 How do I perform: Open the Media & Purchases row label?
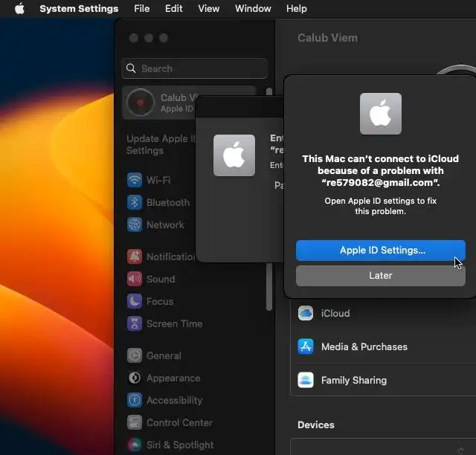pos(364,346)
